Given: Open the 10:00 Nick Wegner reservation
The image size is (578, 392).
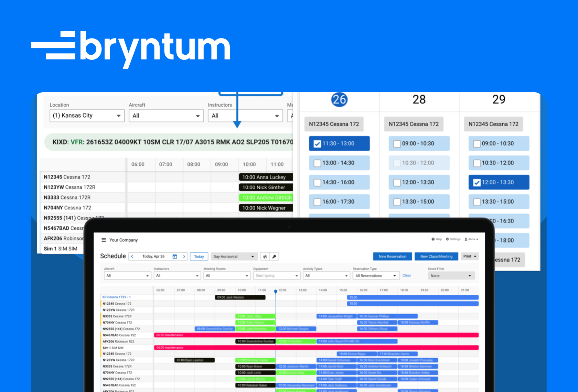Looking at the screenshot, I should (266, 208).
